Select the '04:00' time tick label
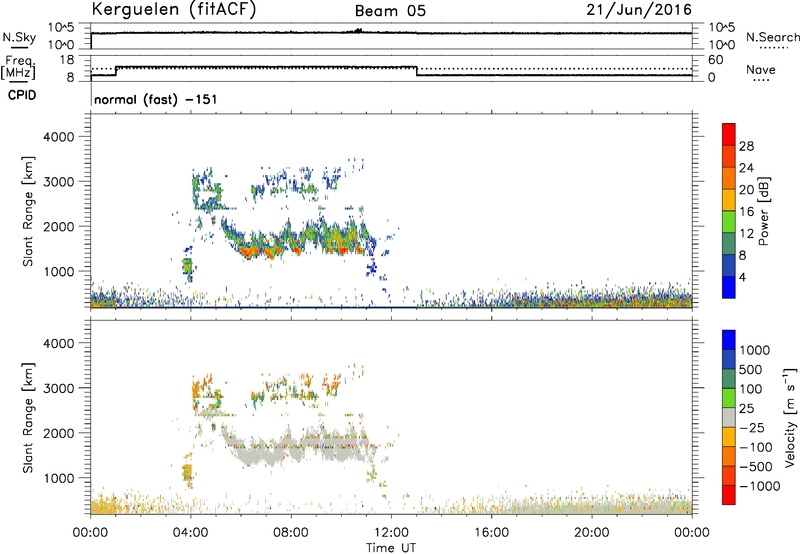The width and height of the screenshot is (800, 554). pos(191,533)
